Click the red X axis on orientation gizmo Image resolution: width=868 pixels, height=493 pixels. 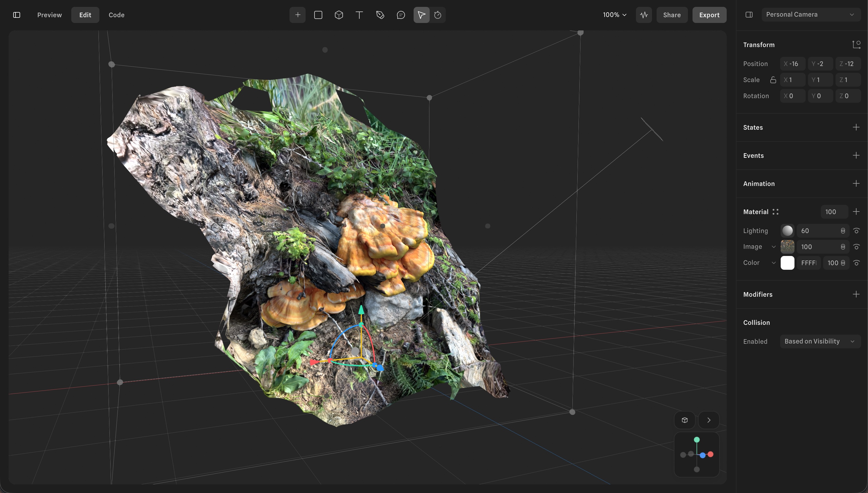711,454
